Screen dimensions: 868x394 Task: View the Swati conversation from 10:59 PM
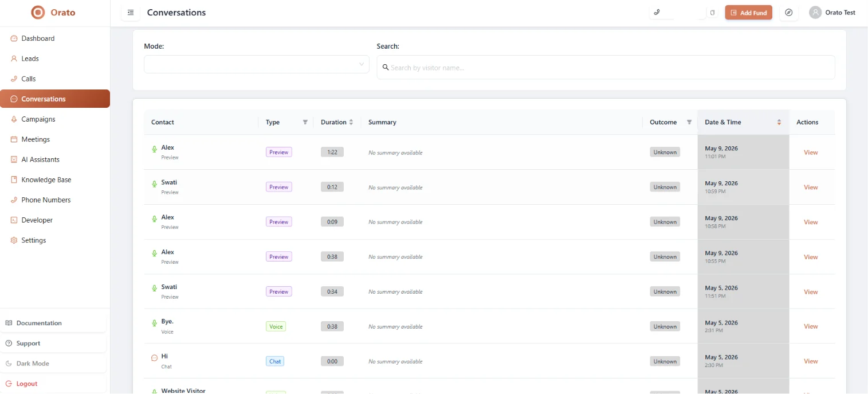click(811, 188)
